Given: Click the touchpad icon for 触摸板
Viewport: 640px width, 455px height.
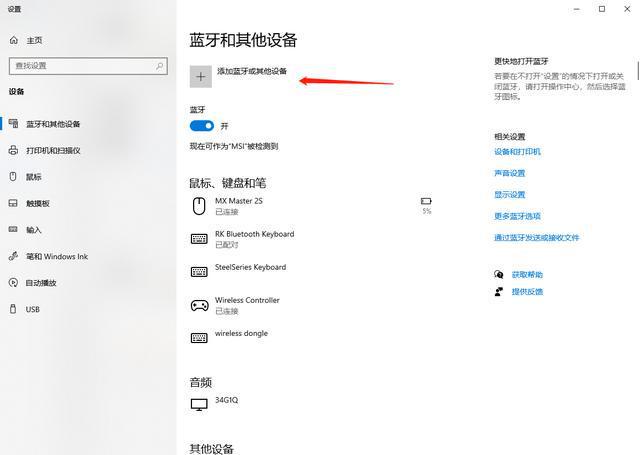Looking at the screenshot, I should (13, 203).
